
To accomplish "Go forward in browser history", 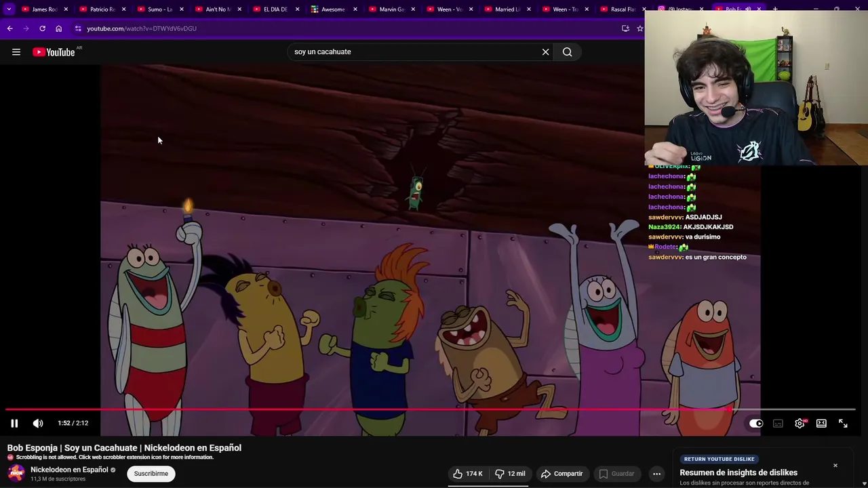I will coord(26,28).
